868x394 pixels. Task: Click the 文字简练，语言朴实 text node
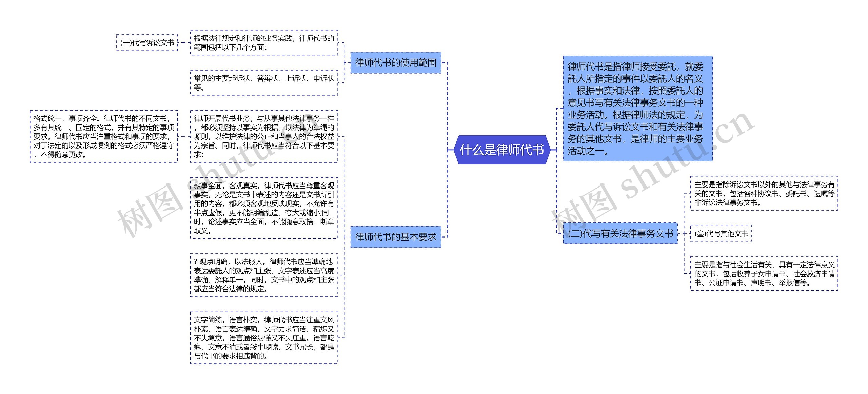coord(264,338)
